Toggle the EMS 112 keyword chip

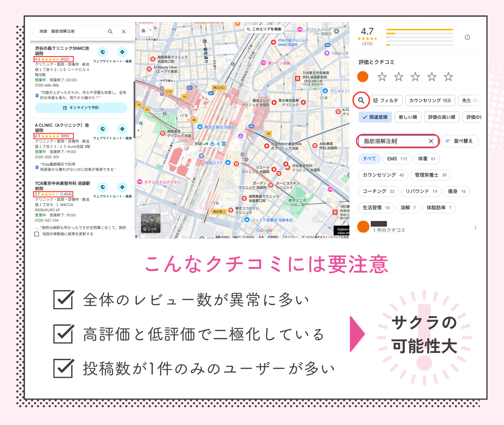397,159
